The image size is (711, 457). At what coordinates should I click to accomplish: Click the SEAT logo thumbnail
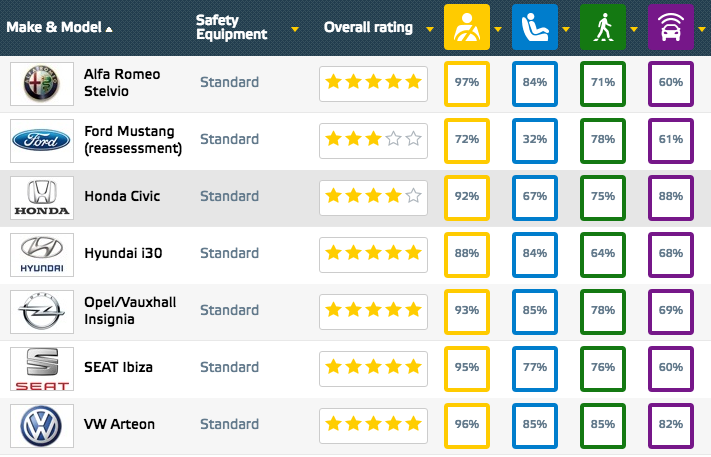(41, 368)
